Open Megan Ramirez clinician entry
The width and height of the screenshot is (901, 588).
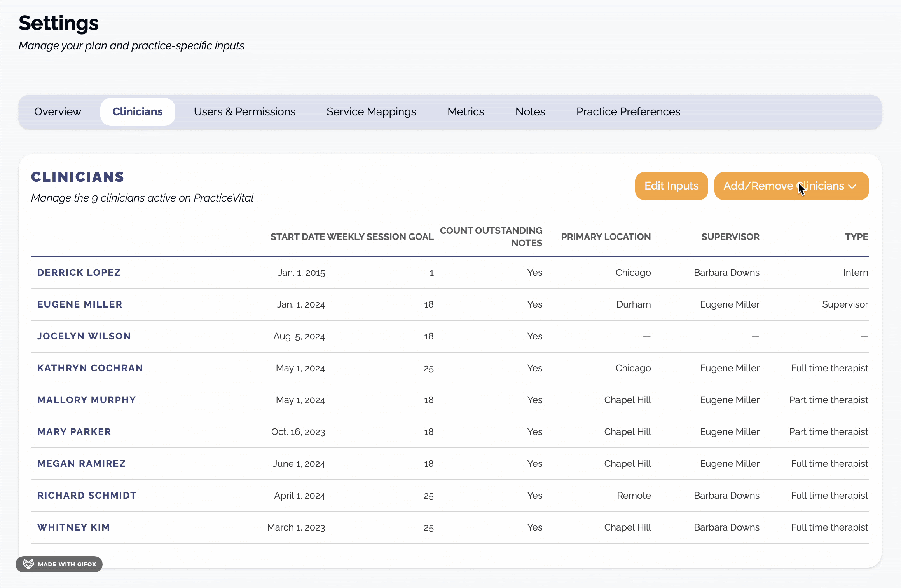click(82, 464)
